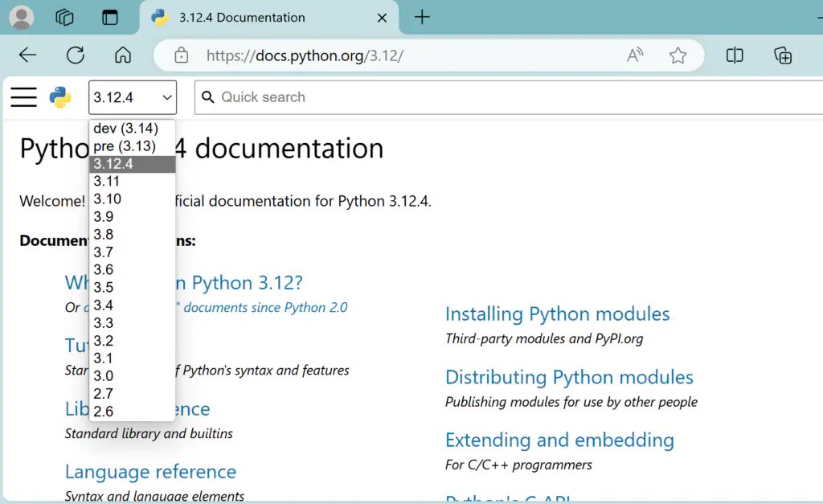This screenshot has width=823, height=504.
Task: Select dev (3.14) from the version list
Action: coord(125,129)
